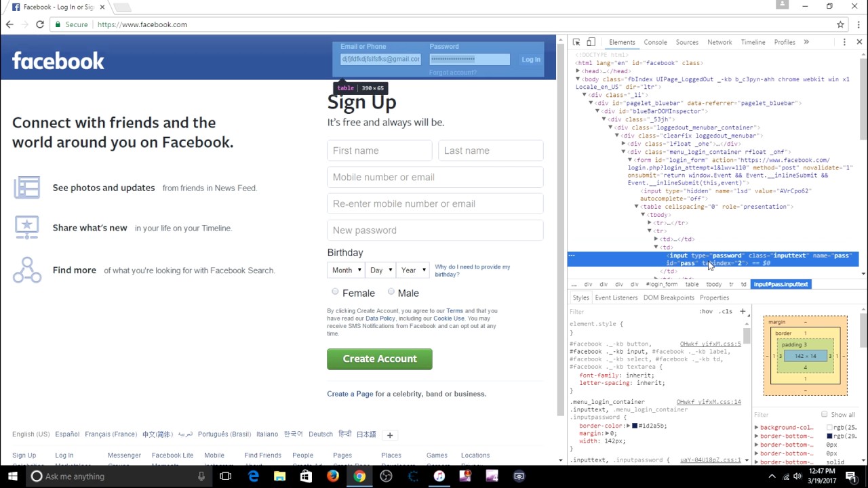Collapse the tbody node in Elements tree
This screenshot has height=488, width=868.
tap(644, 214)
